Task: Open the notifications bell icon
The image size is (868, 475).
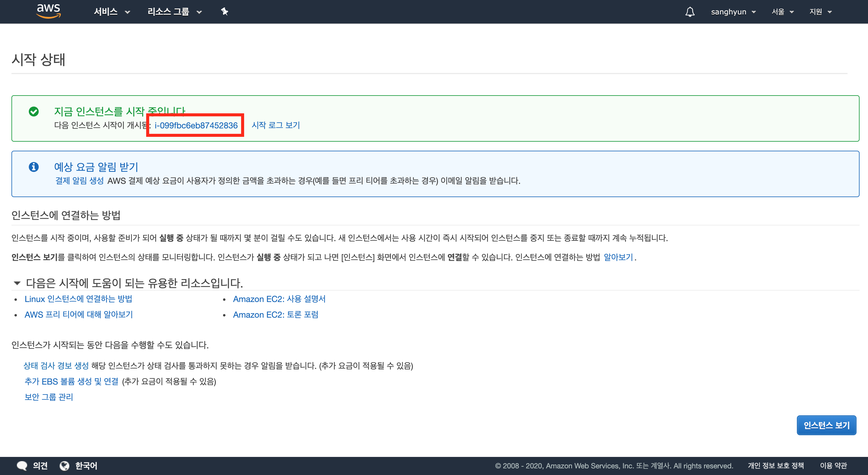Action: pyautogui.click(x=690, y=12)
